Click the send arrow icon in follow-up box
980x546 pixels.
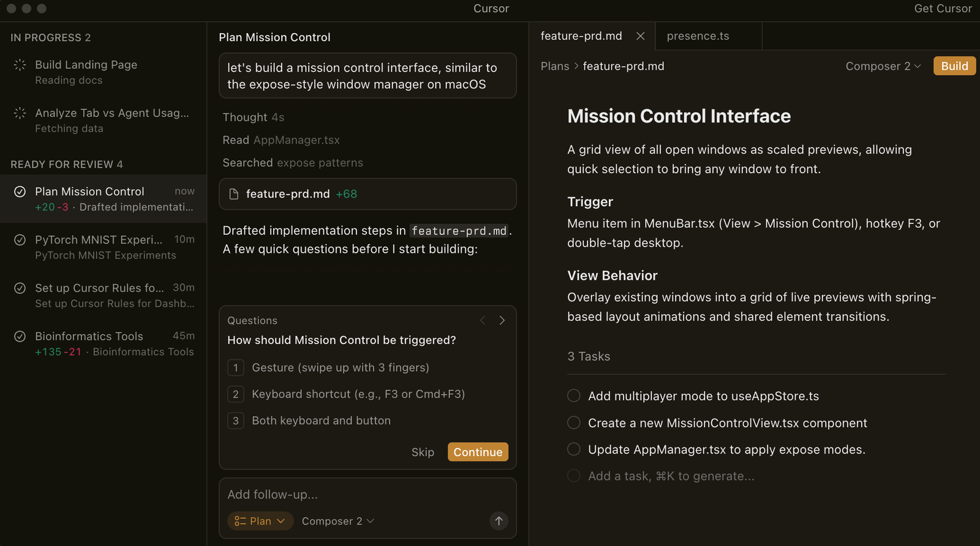[x=499, y=521]
